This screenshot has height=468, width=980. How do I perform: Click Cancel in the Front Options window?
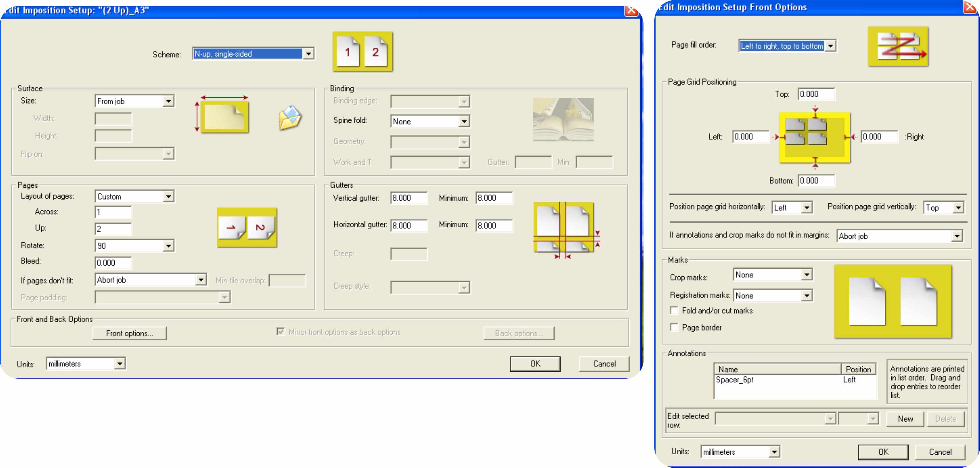[x=940, y=452]
